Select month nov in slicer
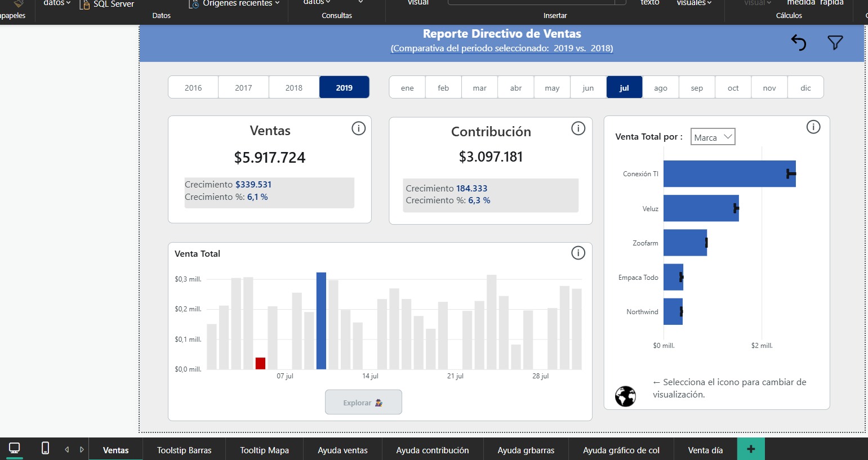 click(769, 87)
